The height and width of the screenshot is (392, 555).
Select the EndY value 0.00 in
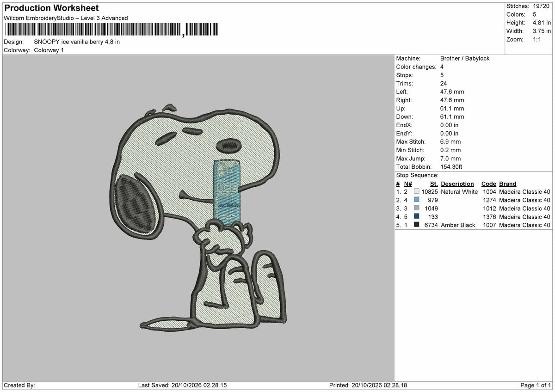[x=450, y=133]
